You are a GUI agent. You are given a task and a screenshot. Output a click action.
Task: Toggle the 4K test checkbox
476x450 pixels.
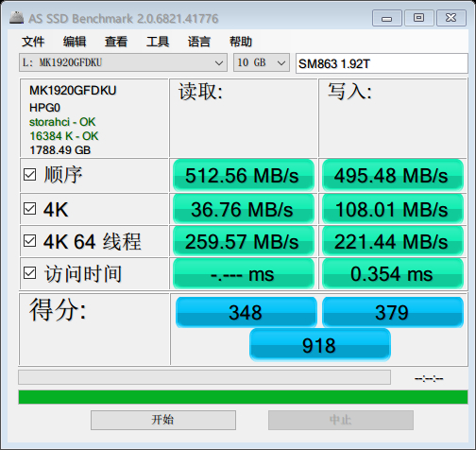29,208
